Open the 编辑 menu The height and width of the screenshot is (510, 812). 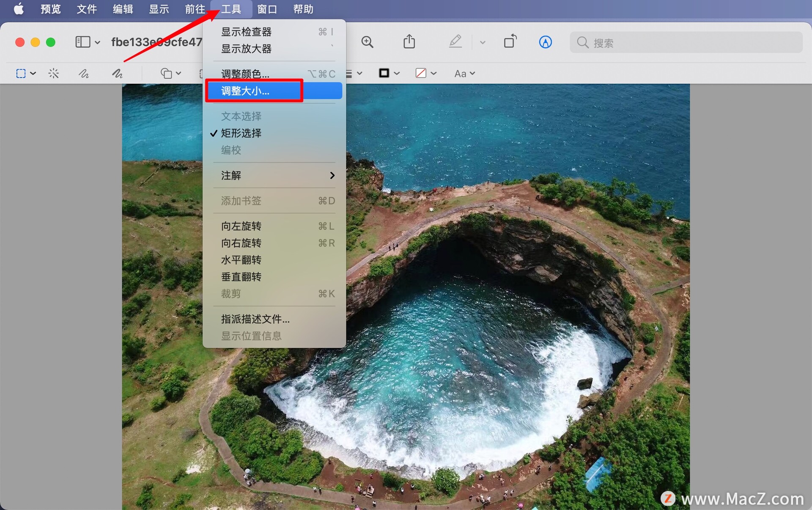[123, 9]
